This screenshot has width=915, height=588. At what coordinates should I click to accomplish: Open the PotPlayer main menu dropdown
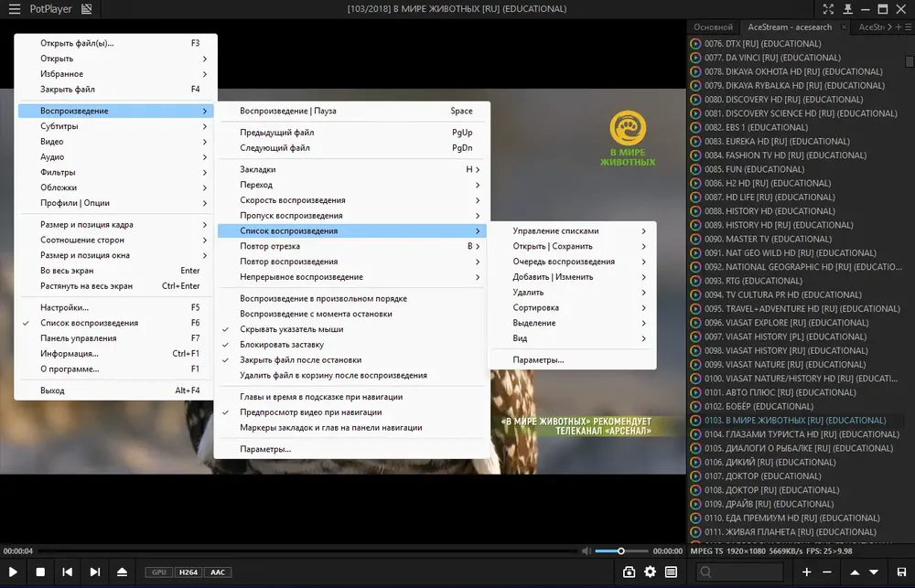pos(14,9)
